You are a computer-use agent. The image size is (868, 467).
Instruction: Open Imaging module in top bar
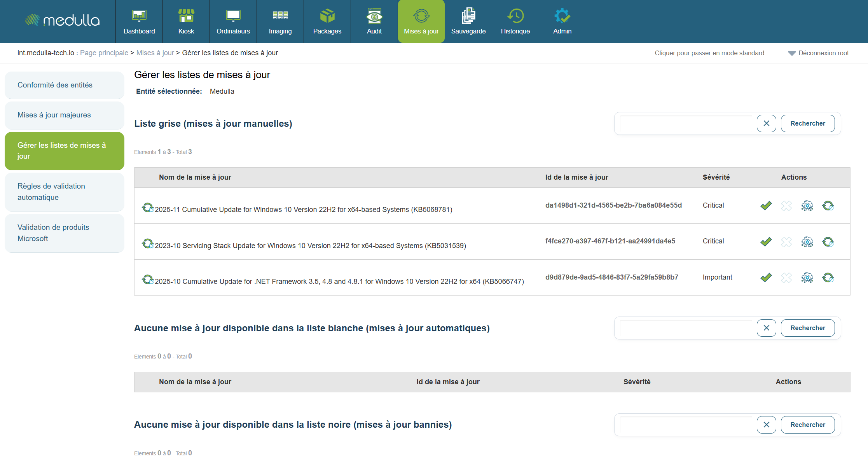[280, 21]
